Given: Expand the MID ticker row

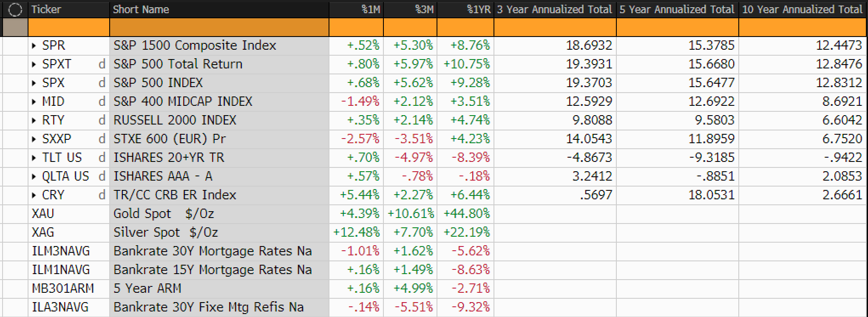Looking at the screenshot, I should point(34,102).
